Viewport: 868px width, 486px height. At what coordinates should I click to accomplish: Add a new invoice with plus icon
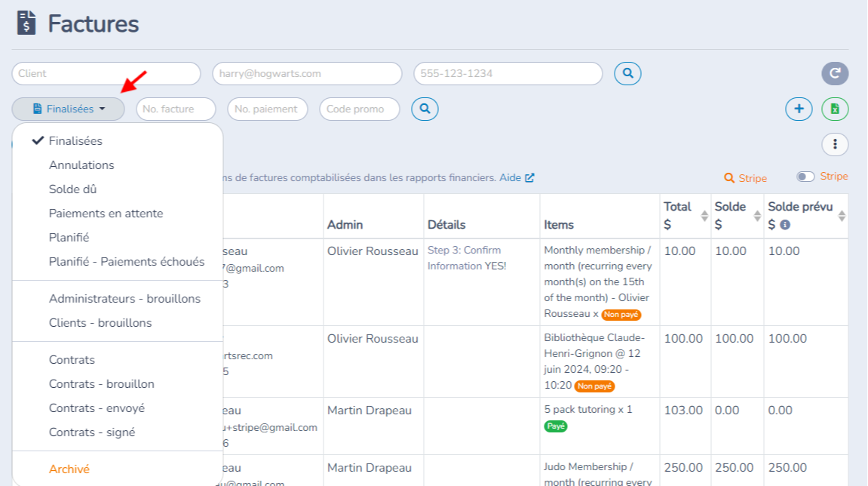799,109
